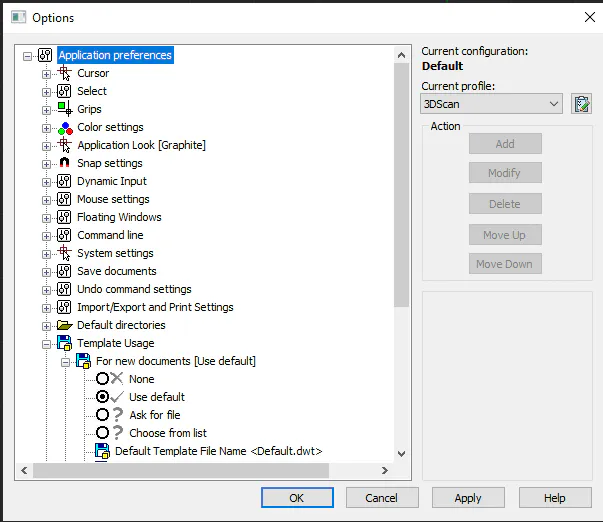Click the Import/Export and Print Settings icon

pyautogui.click(x=64, y=307)
